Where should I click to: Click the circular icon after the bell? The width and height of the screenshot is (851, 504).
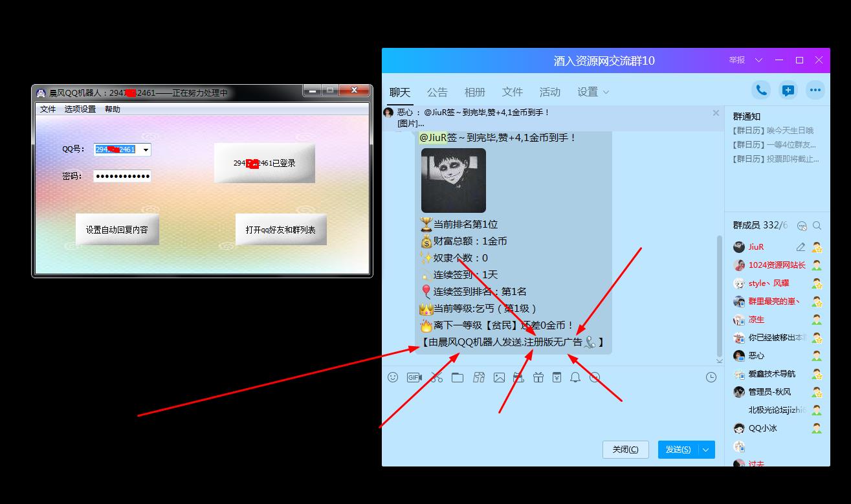(x=595, y=377)
